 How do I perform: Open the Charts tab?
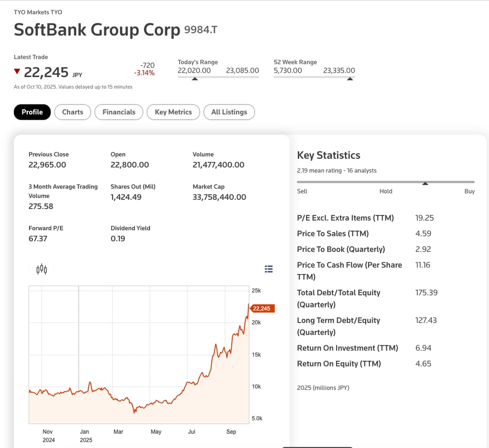pos(73,112)
